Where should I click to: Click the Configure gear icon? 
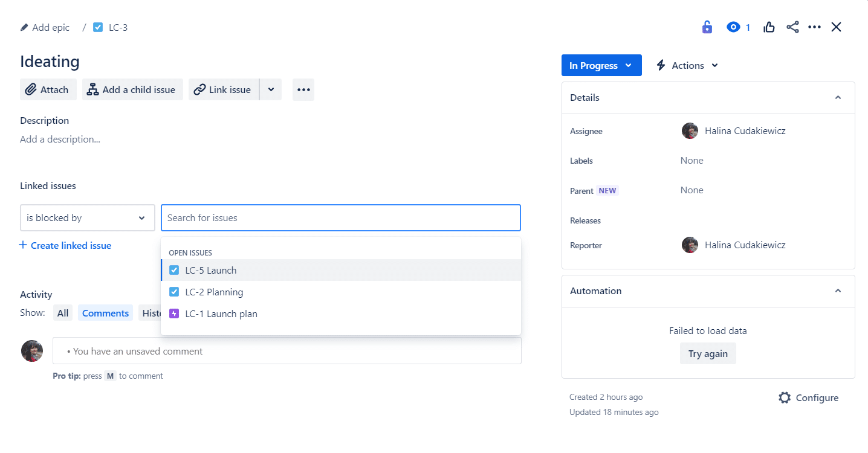(785, 397)
